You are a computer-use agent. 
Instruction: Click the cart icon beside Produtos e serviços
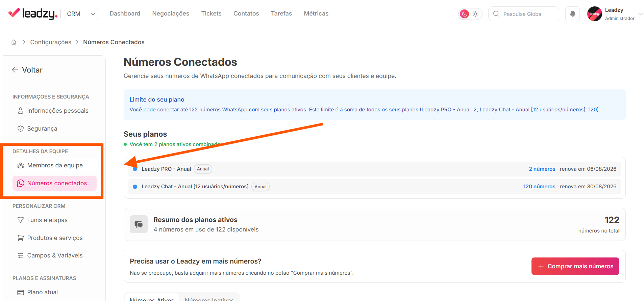pos(21,238)
